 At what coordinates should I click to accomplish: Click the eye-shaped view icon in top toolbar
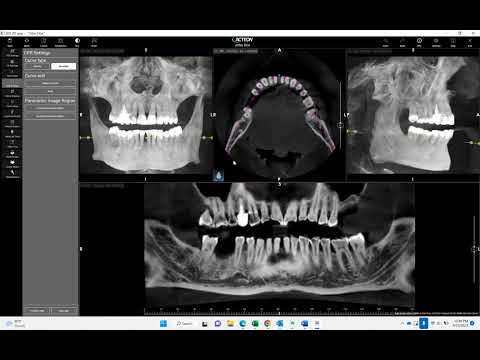27,42
